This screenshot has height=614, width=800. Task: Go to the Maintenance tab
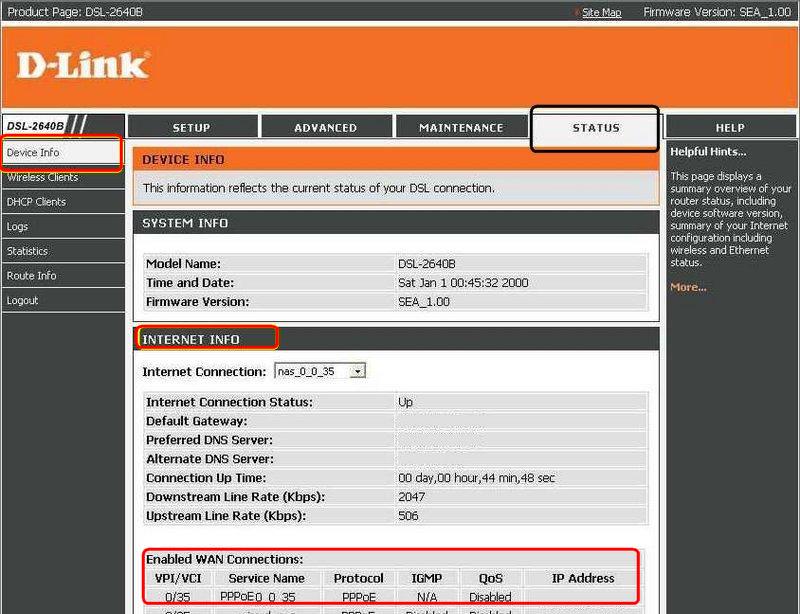point(461,127)
